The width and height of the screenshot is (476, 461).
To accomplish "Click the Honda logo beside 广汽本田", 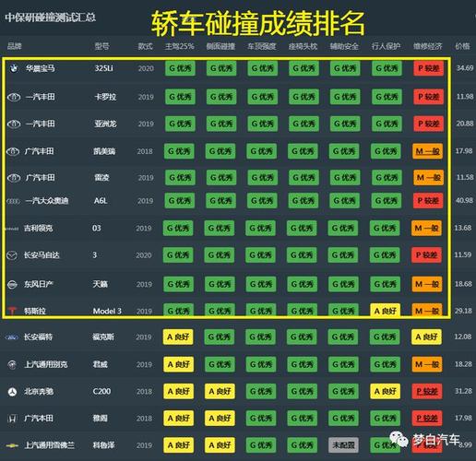I will 12,419.
